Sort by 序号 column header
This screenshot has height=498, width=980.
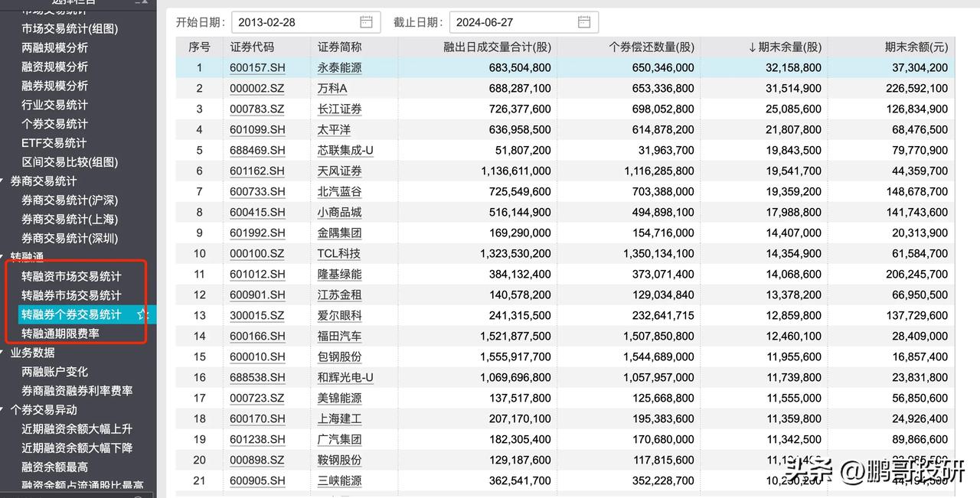(x=200, y=47)
